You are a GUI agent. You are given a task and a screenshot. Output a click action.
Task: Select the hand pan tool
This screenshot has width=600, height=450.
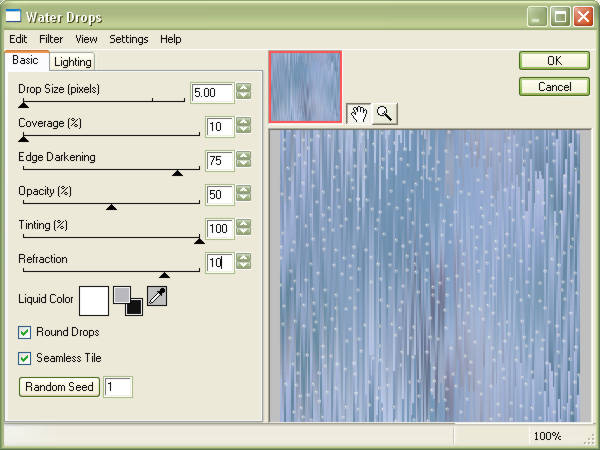pyautogui.click(x=359, y=114)
